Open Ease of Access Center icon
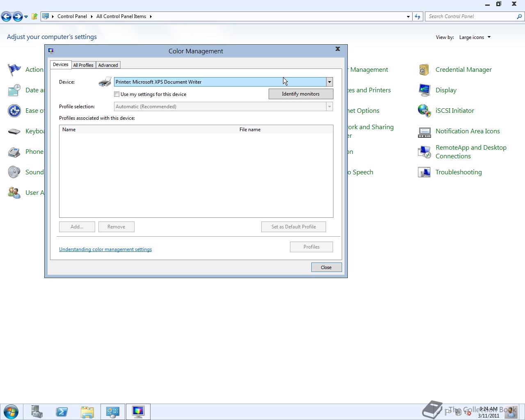525x420 pixels. click(14, 111)
